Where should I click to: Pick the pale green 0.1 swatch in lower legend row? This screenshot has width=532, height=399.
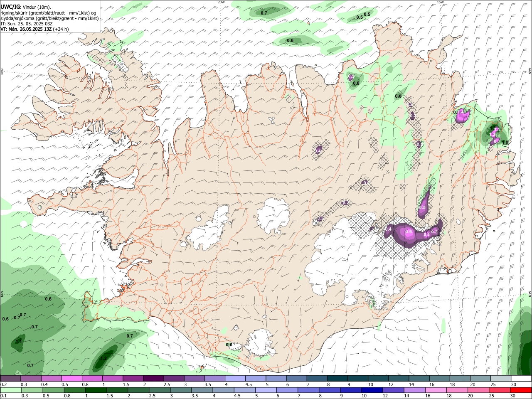(10, 390)
